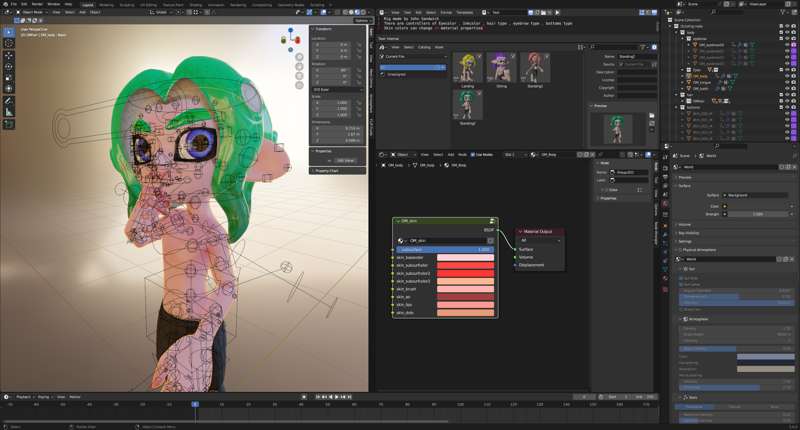Toggle the Unassigned catalog checkbox
This screenshot has width=800, height=430.
coord(383,74)
